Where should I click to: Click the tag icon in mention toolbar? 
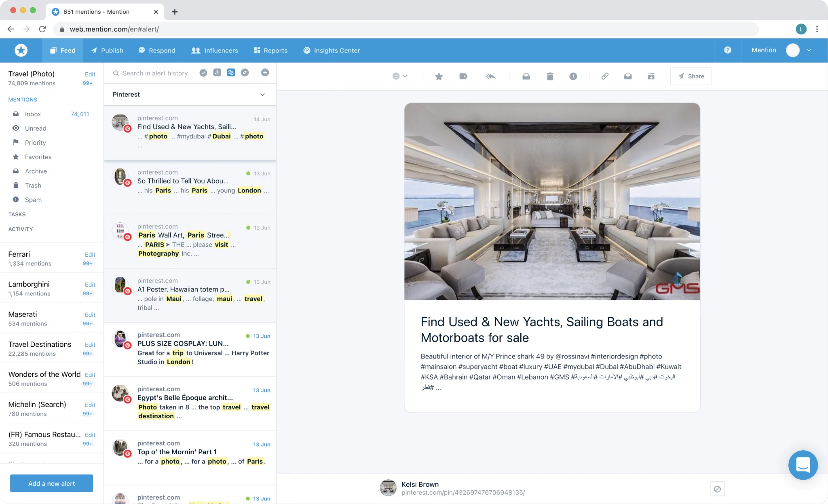[463, 76]
